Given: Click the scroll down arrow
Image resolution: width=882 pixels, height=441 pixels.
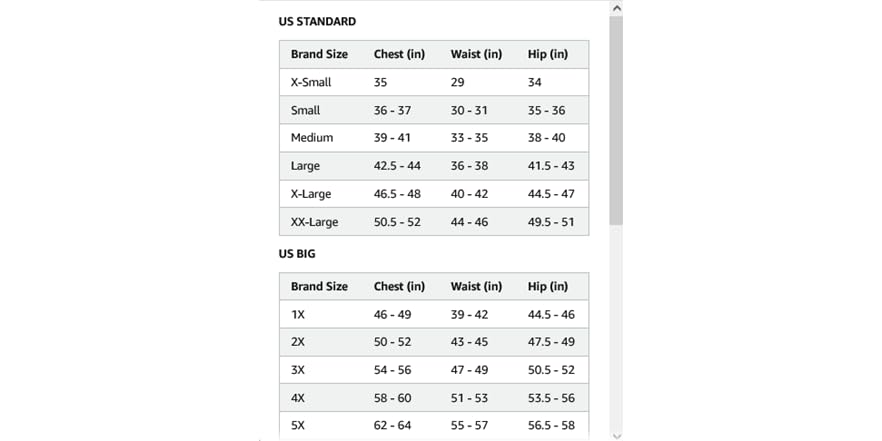Looking at the screenshot, I should pyautogui.click(x=616, y=435).
